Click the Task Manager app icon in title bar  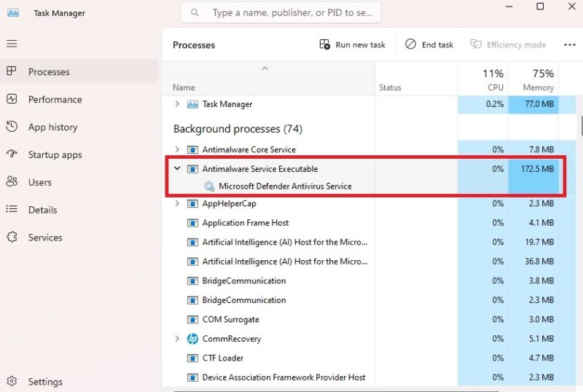pos(13,12)
